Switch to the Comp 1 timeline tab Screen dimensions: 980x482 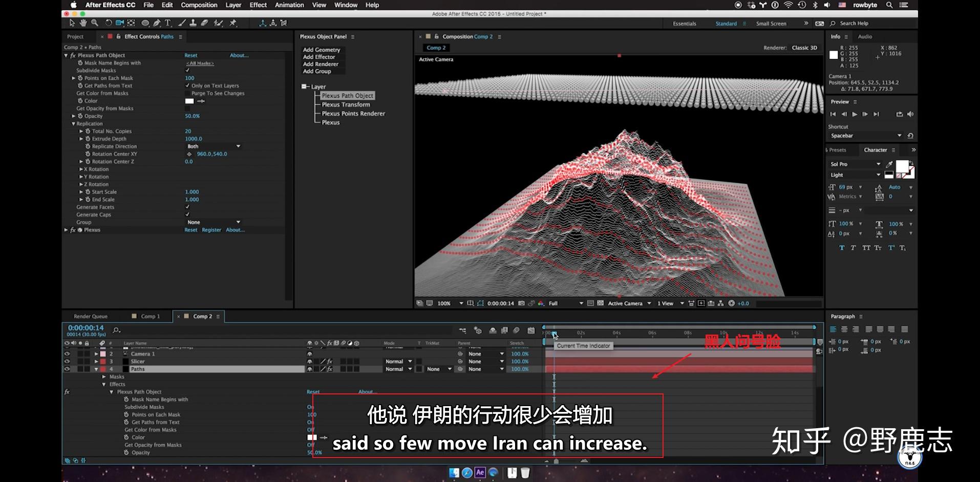coord(150,317)
